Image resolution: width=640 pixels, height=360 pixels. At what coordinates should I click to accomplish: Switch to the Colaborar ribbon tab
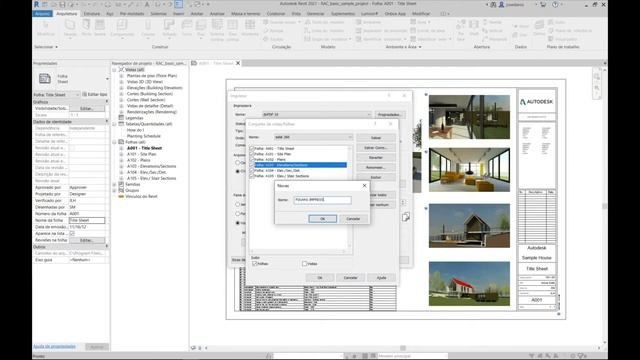tap(276, 13)
